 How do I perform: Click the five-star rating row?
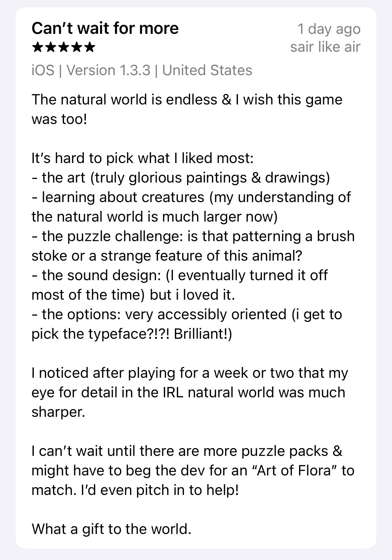[64, 47]
